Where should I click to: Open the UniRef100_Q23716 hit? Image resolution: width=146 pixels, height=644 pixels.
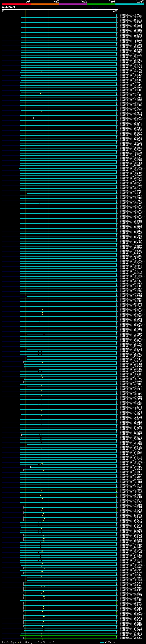pyautogui.click(x=131, y=352)
